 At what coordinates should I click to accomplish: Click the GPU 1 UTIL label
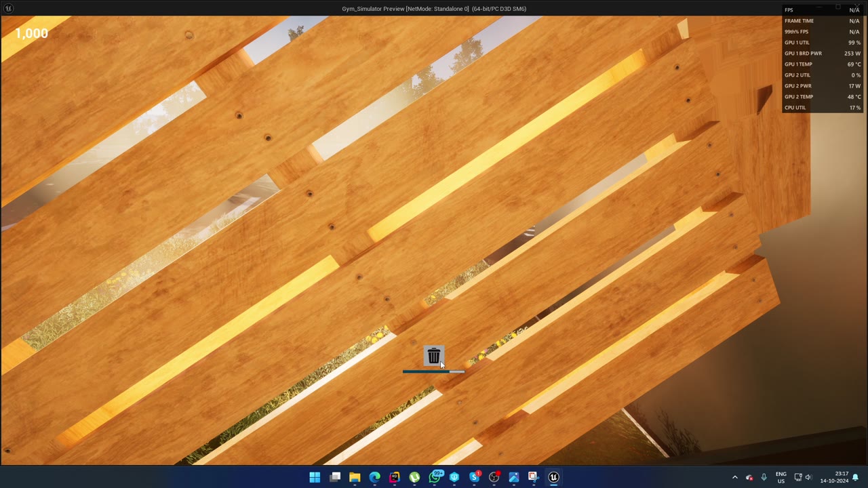point(797,43)
